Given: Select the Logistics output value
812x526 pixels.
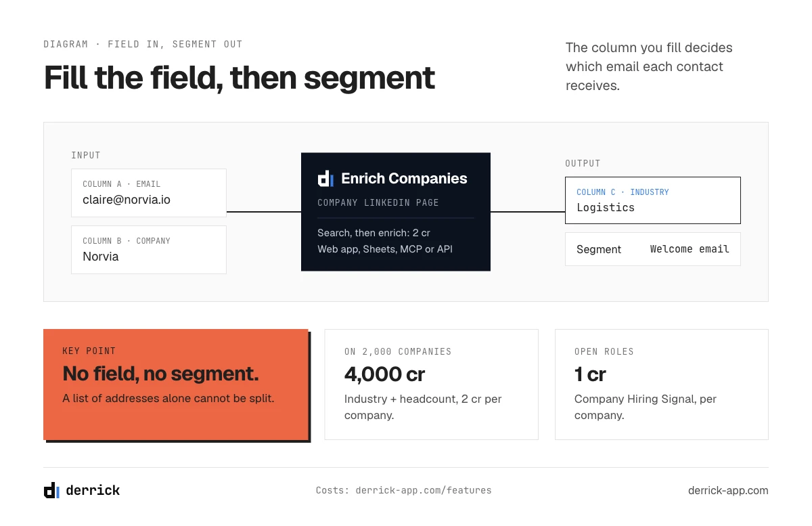Looking at the screenshot, I should 606,208.
